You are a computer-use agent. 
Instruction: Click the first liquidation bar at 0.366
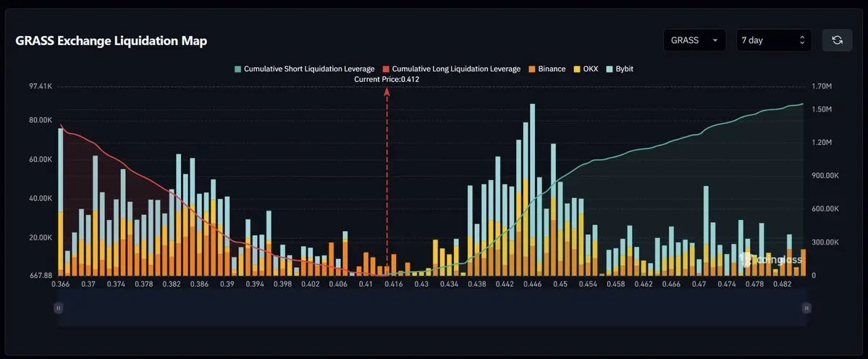[x=60, y=202]
